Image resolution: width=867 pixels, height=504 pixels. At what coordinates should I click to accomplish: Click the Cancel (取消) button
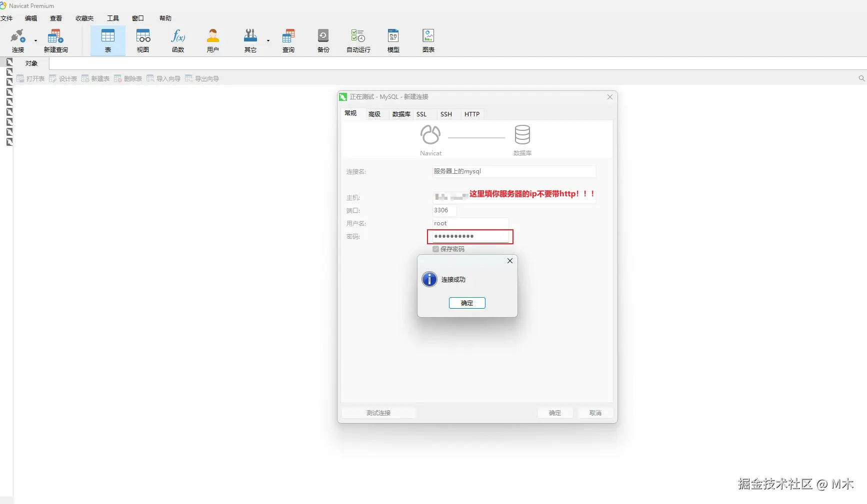[x=595, y=413]
